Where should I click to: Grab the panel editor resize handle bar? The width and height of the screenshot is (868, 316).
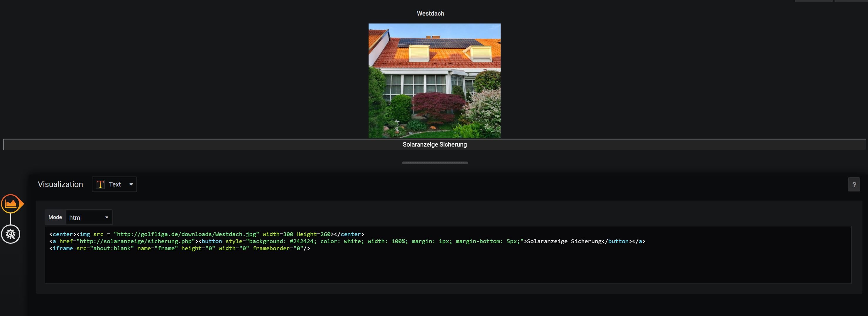click(x=435, y=163)
